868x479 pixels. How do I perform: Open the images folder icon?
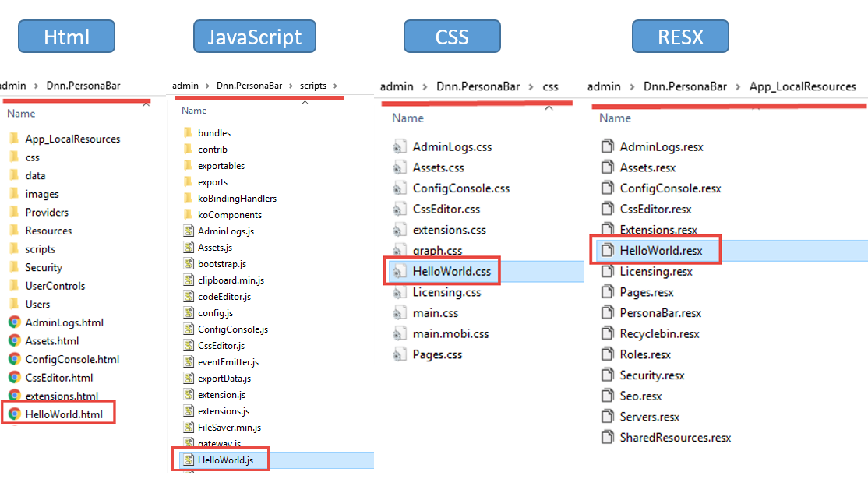pos(14,194)
